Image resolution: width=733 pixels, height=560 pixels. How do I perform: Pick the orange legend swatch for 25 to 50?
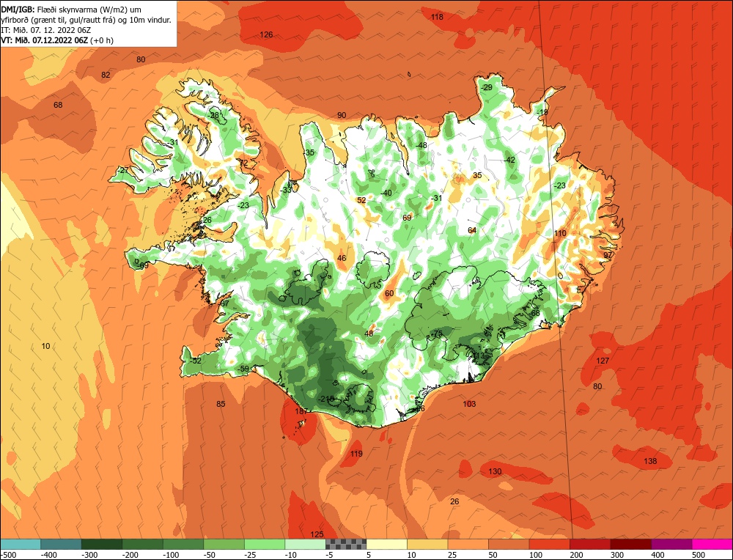point(468,544)
